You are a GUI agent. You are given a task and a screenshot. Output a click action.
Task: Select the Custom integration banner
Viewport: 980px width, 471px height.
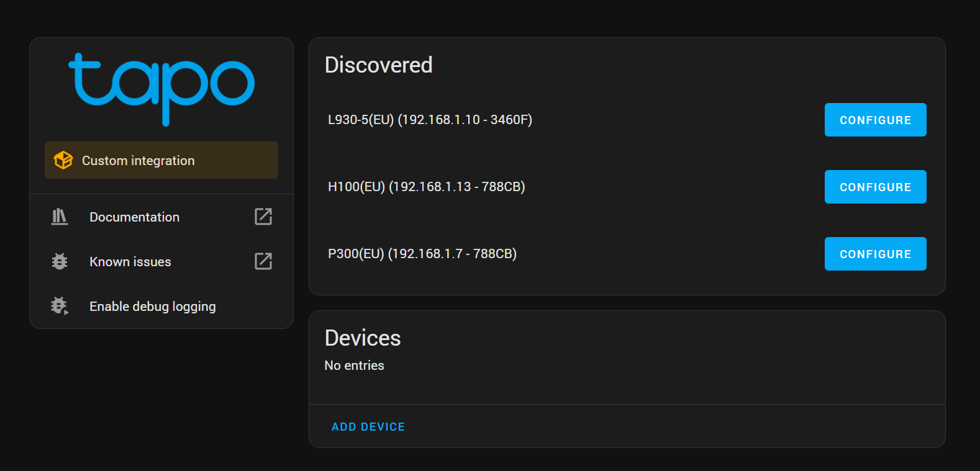161,160
